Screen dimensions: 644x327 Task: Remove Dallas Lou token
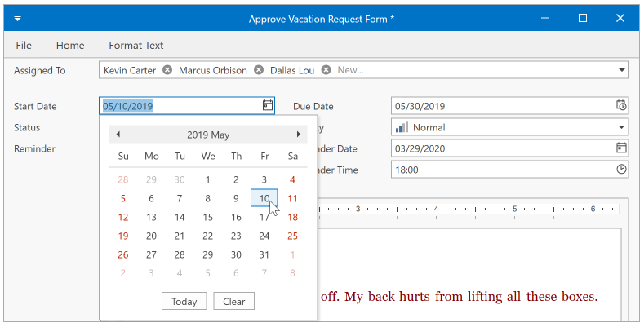pos(326,70)
